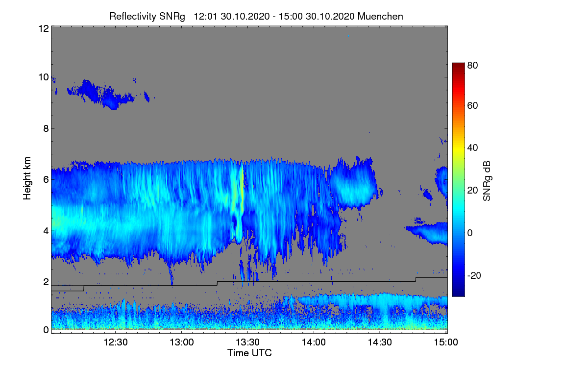
Task: Click the colorbar value '40'
Action: click(473, 148)
